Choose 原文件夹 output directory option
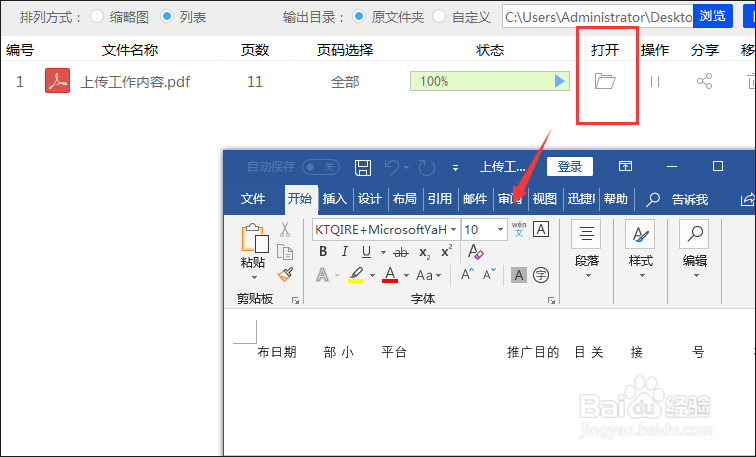 tap(359, 16)
